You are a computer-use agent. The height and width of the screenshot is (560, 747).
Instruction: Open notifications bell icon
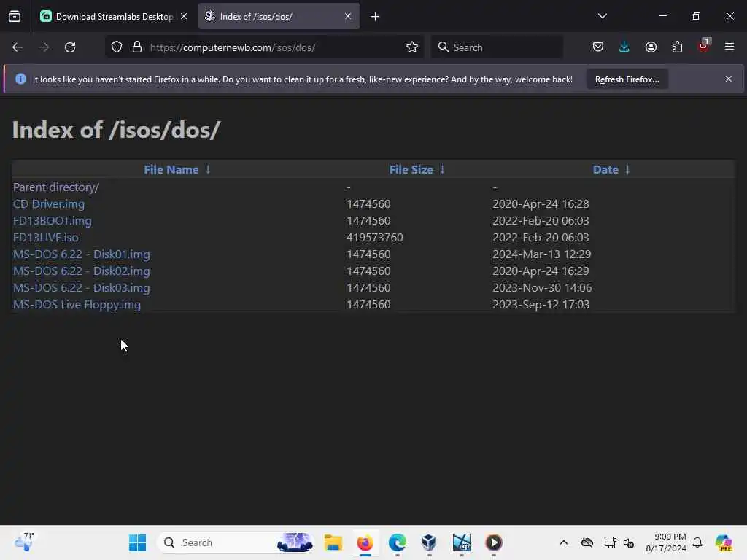pyautogui.click(x=697, y=542)
